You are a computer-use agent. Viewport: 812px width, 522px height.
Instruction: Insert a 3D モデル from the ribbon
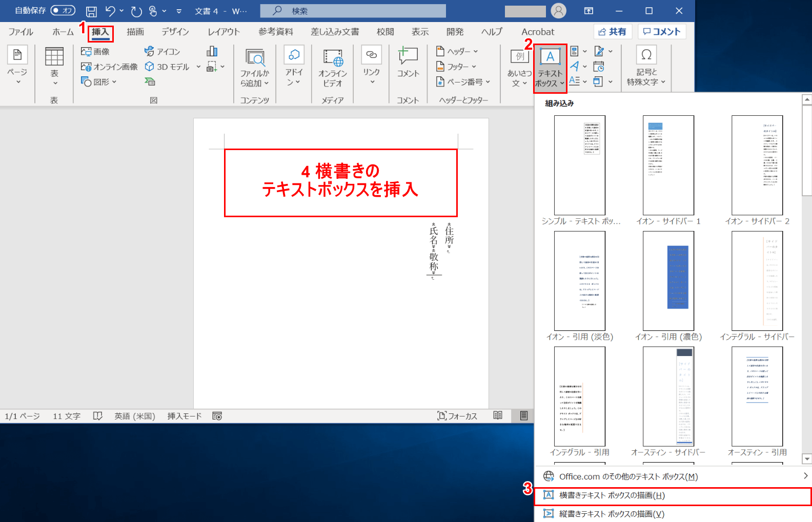coord(168,67)
